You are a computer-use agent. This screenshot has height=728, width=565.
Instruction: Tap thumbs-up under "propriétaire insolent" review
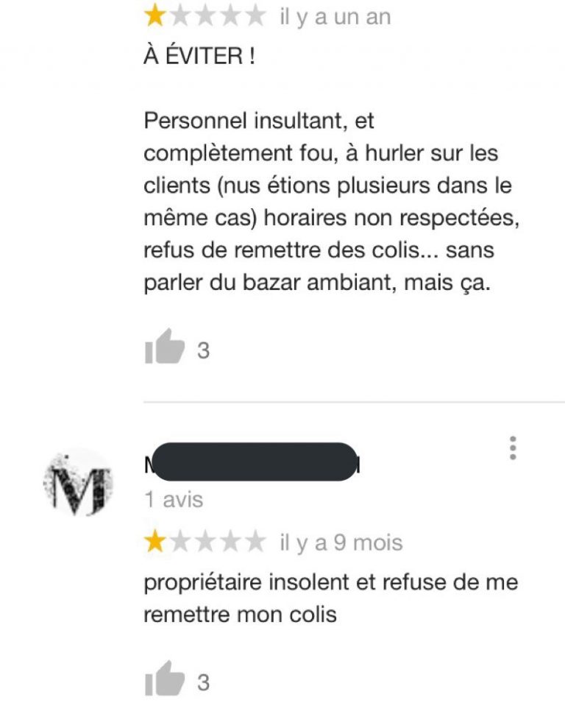point(165,679)
